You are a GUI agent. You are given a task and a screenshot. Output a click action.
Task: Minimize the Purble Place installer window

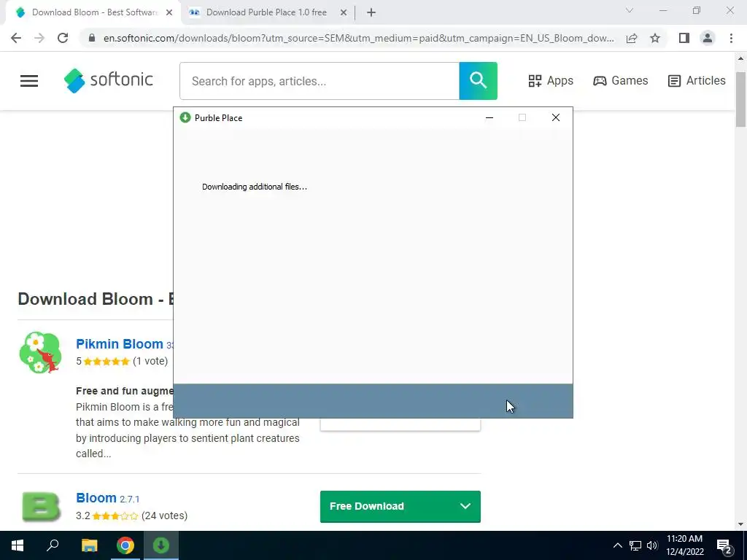pos(489,117)
